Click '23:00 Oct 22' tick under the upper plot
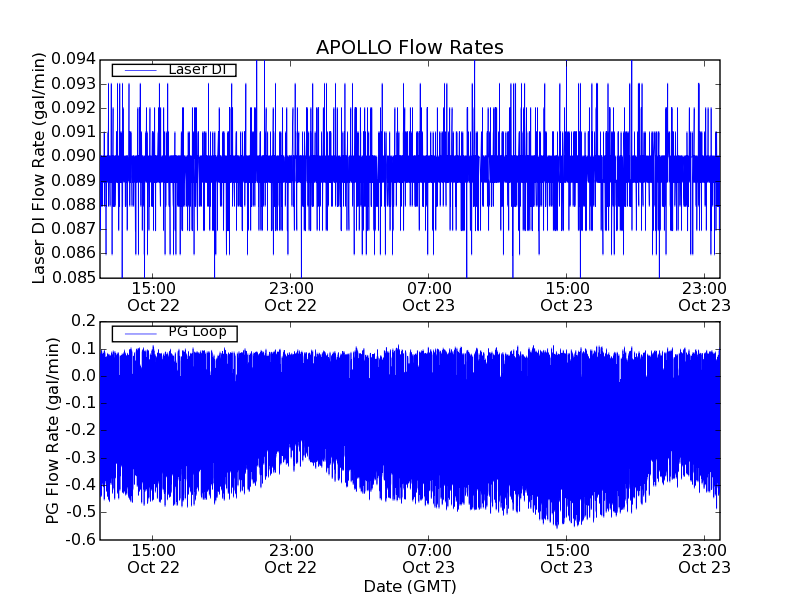Viewport: 800px width, 600px height. coord(290,297)
